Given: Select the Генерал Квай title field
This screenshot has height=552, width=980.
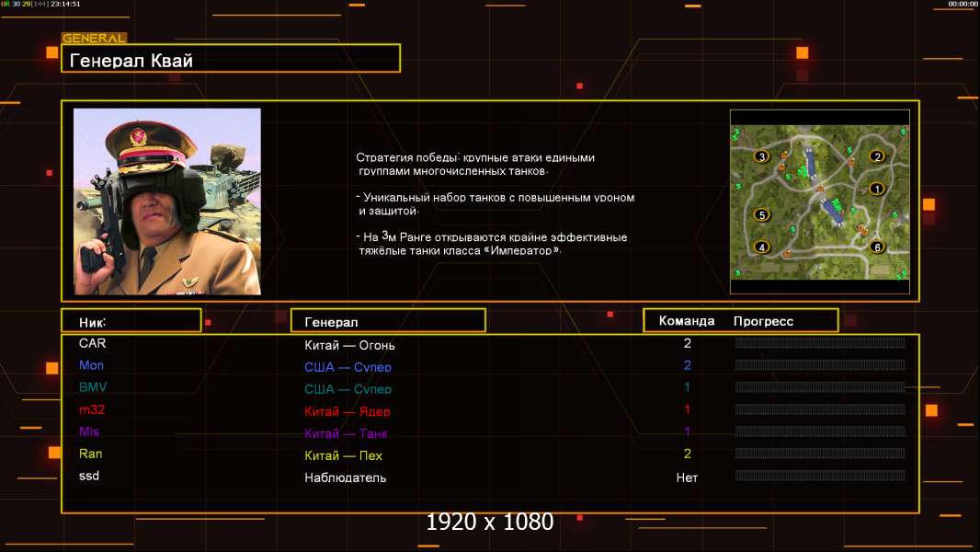Looking at the screenshot, I should [x=231, y=59].
